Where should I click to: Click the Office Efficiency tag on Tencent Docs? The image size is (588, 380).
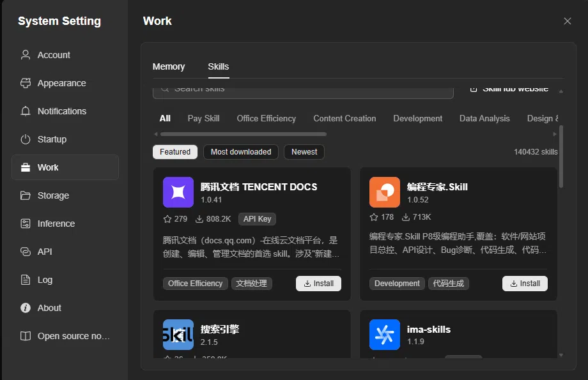pos(195,284)
